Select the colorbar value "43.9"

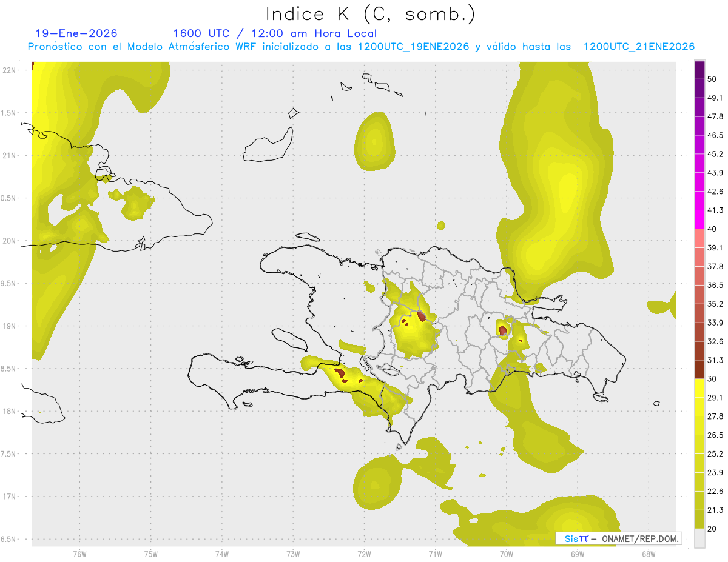(715, 173)
